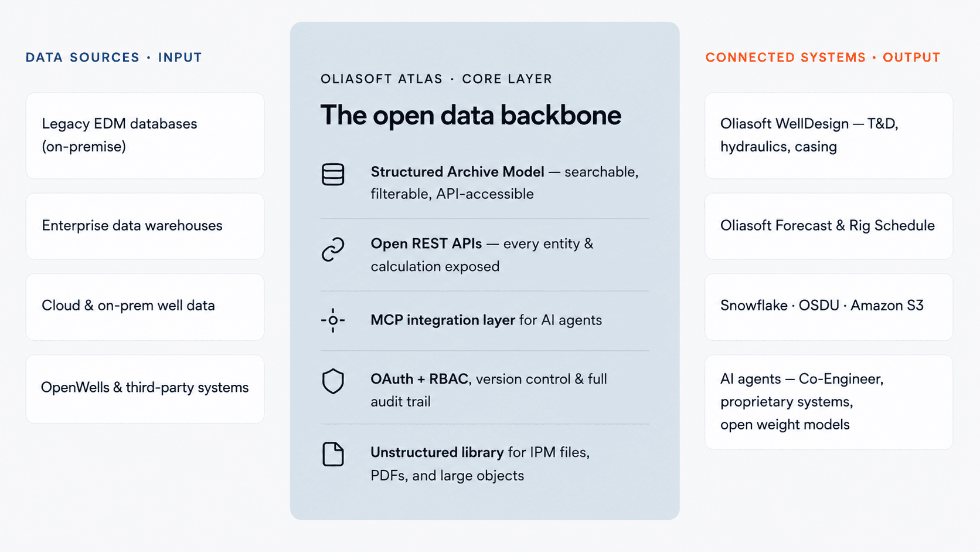Click the Unstructured library description text
Screen dimensions: 980x552
click(x=480, y=463)
